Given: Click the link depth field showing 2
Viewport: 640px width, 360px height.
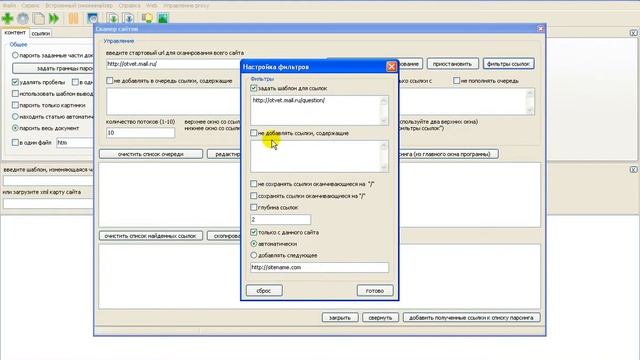Looking at the screenshot, I should click(280, 220).
